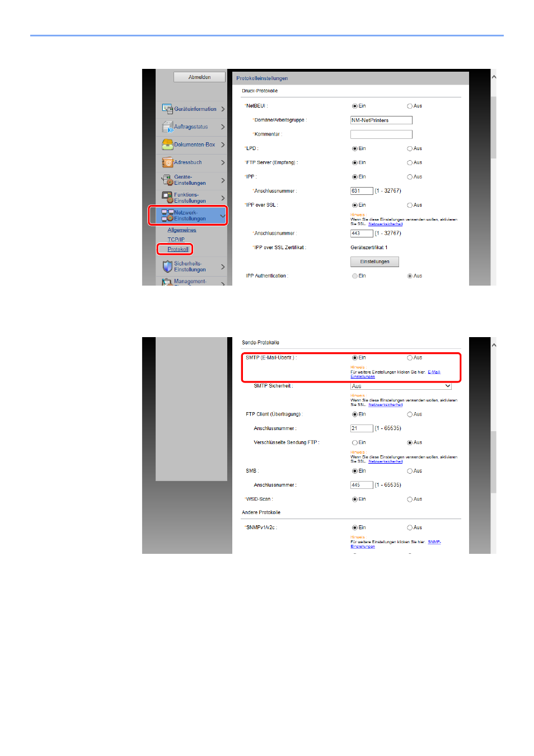Expand Geräteinformation using its chevron arrow
The image size is (534, 756).
(x=223, y=109)
